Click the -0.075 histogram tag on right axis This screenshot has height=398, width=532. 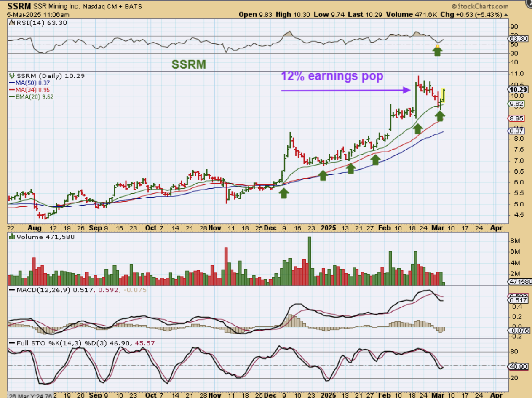pyautogui.click(x=518, y=330)
